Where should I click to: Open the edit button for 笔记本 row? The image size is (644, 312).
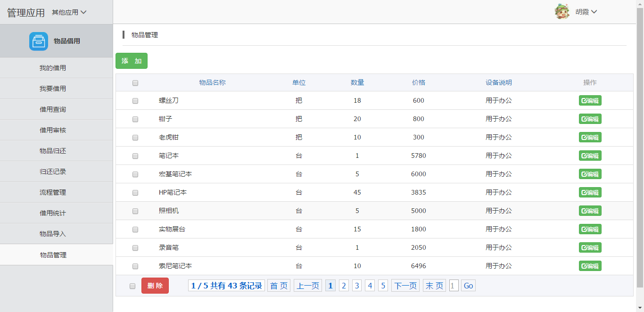point(590,156)
